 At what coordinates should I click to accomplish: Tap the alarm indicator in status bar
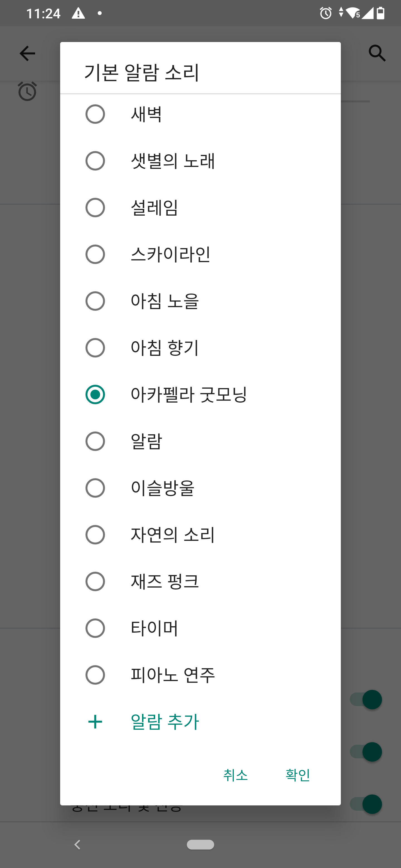click(x=326, y=13)
